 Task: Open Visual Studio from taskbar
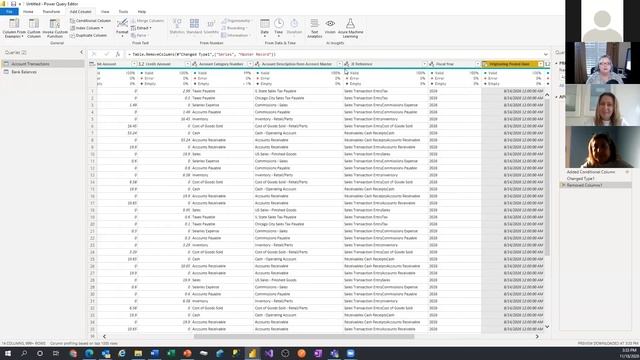[269, 353]
